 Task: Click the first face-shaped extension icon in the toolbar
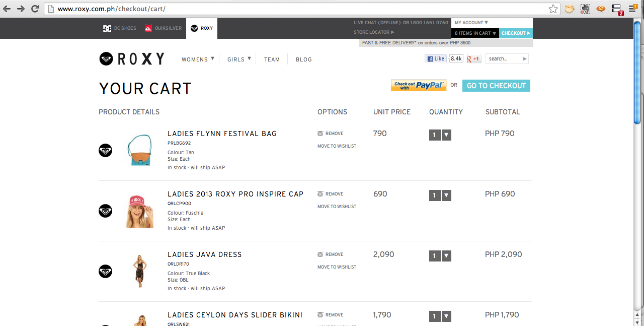569,9
